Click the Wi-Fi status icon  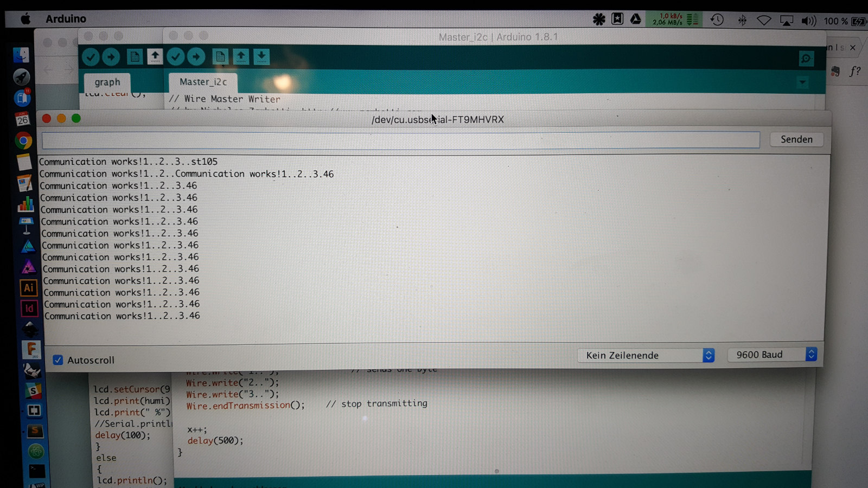pos(764,21)
